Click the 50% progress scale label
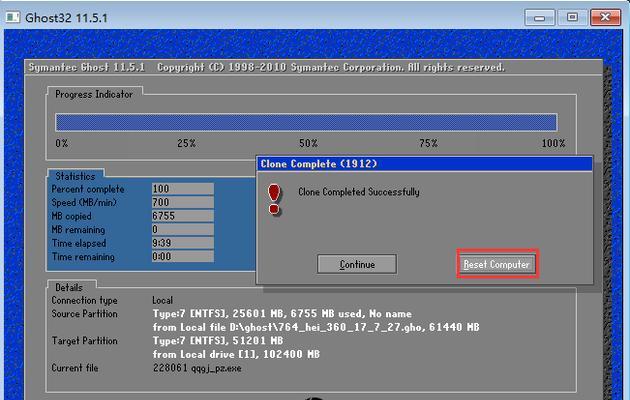 click(308, 143)
